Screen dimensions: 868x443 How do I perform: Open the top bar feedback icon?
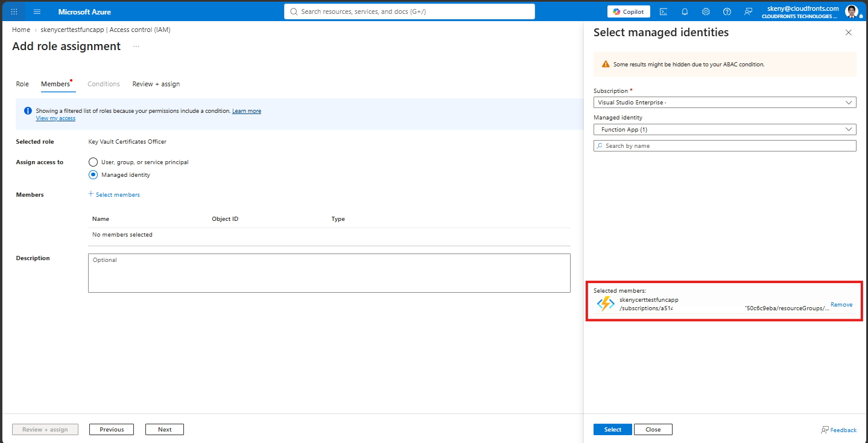[x=748, y=11]
